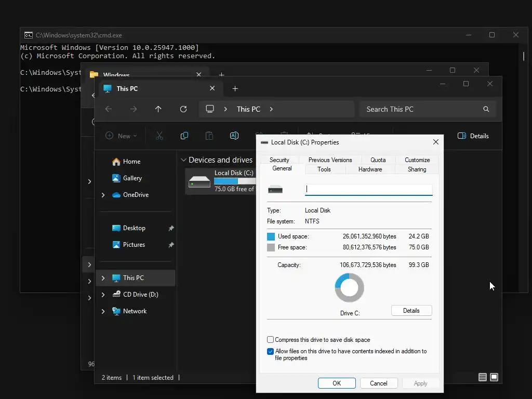Click the Local Disk capacity bar
This screenshot has width=532, height=399.
235,181
